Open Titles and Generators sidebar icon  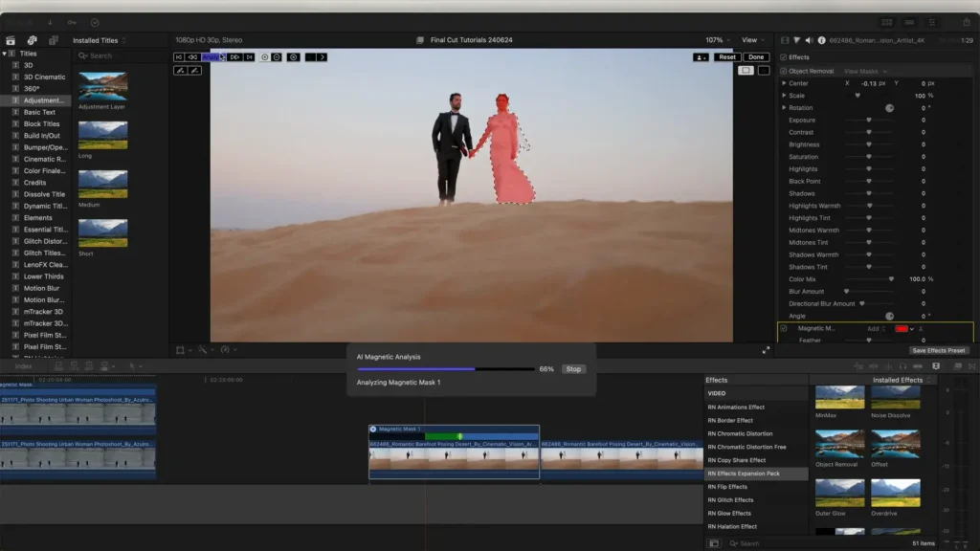tap(54, 40)
